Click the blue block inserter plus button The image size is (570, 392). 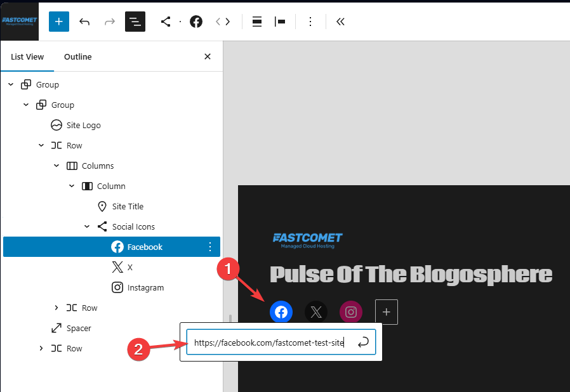(58, 22)
